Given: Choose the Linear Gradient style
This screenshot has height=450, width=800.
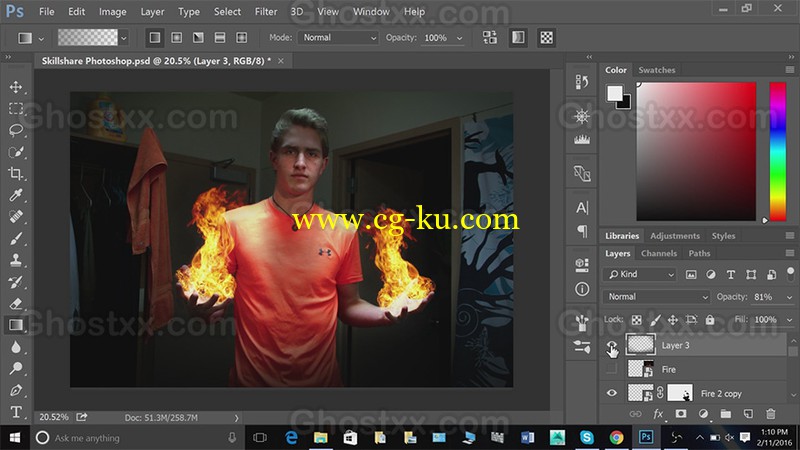Looking at the screenshot, I should [155, 37].
